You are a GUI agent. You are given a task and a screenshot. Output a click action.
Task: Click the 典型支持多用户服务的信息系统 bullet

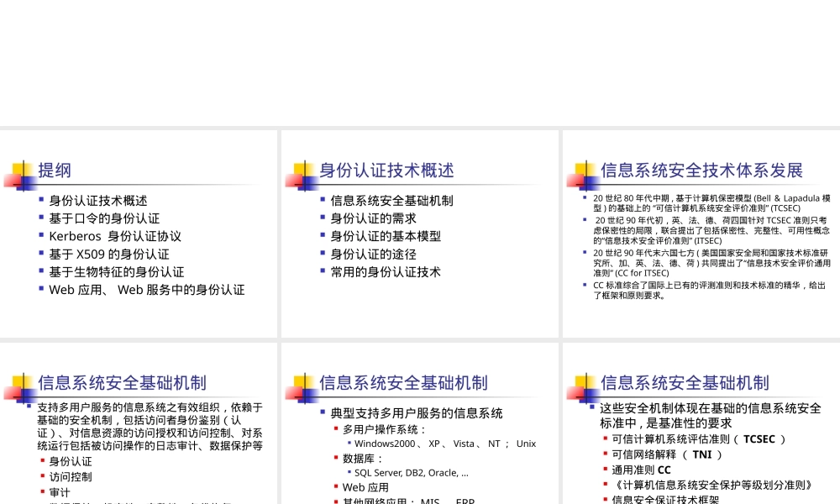point(417,413)
